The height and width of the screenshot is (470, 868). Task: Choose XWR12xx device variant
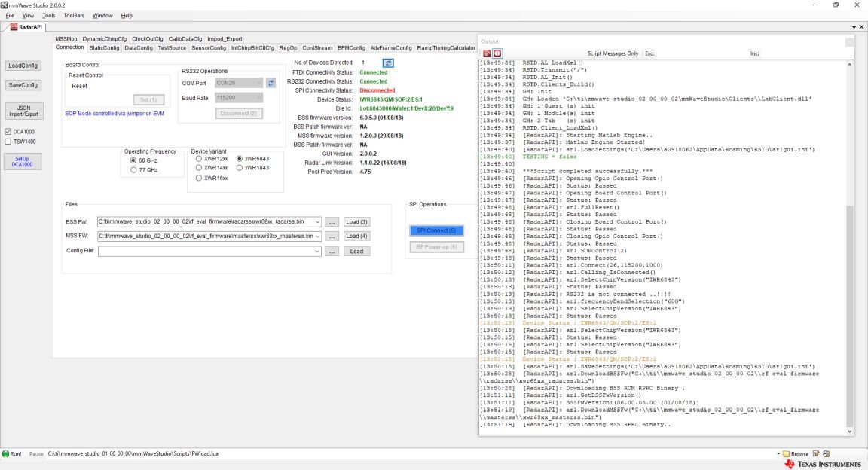(199, 159)
